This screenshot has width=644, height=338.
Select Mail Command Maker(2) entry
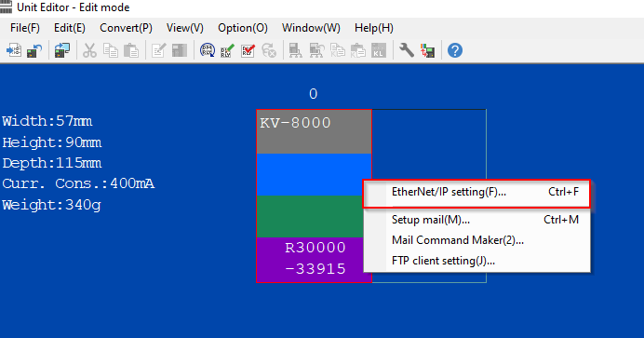click(x=476, y=240)
